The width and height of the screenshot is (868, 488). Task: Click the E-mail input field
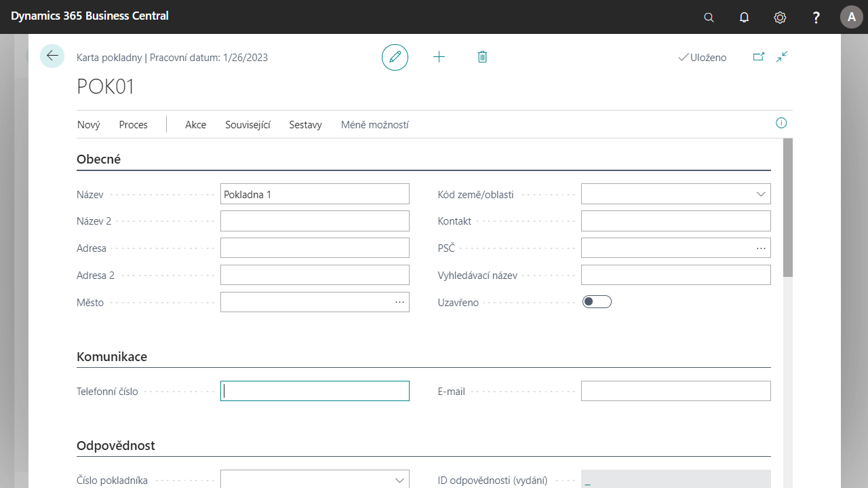[x=676, y=391]
